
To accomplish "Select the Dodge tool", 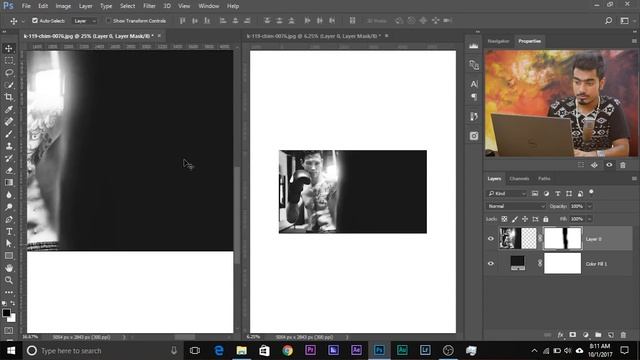I will 9,207.
